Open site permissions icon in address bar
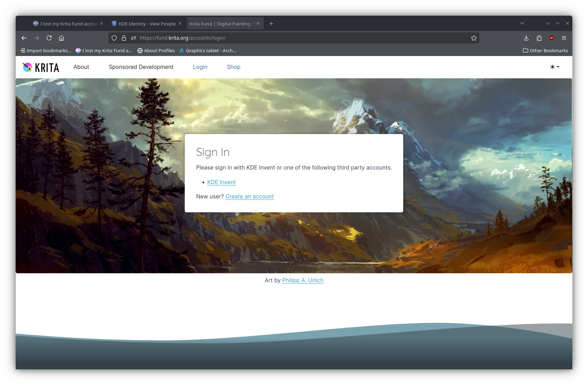The image size is (588, 385). (134, 38)
